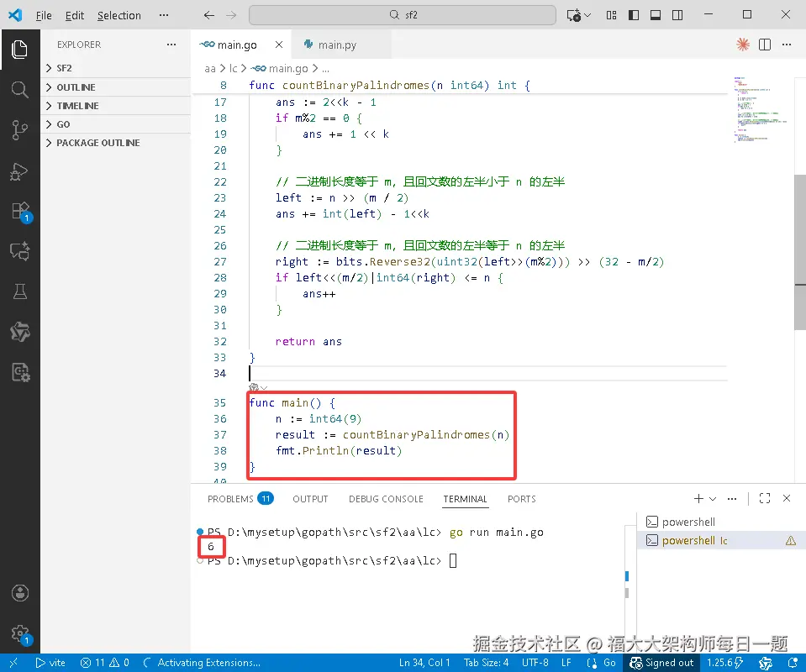Open the overflow menu ellipsis in menu bar
Screen dimensions: 806x672
click(164, 15)
